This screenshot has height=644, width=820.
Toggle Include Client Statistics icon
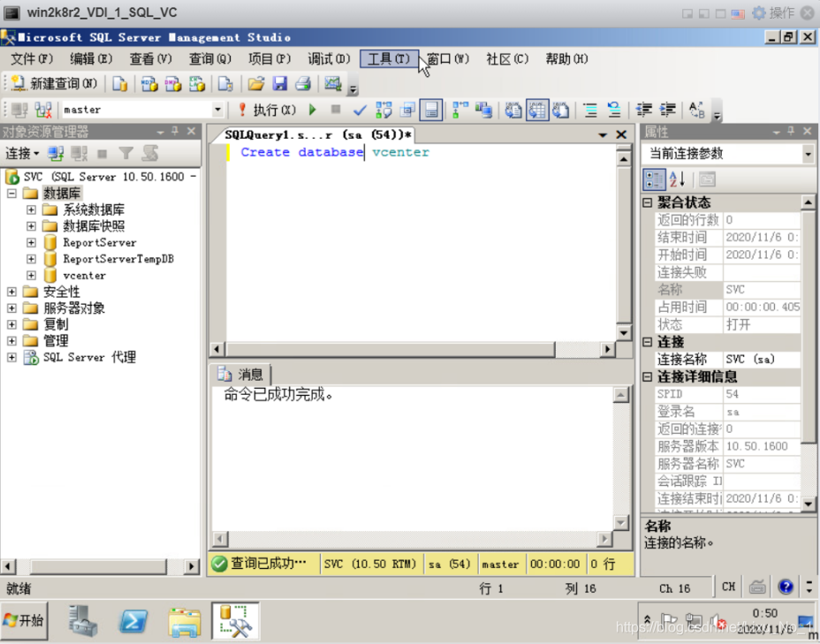click(x=483, y=110)
